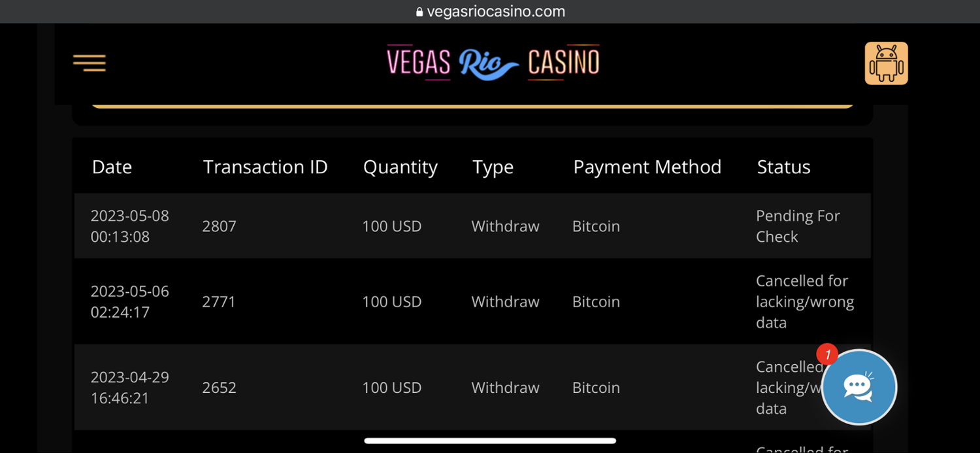
Task: Tap the Android app download icon
Action: pos(886,63)
